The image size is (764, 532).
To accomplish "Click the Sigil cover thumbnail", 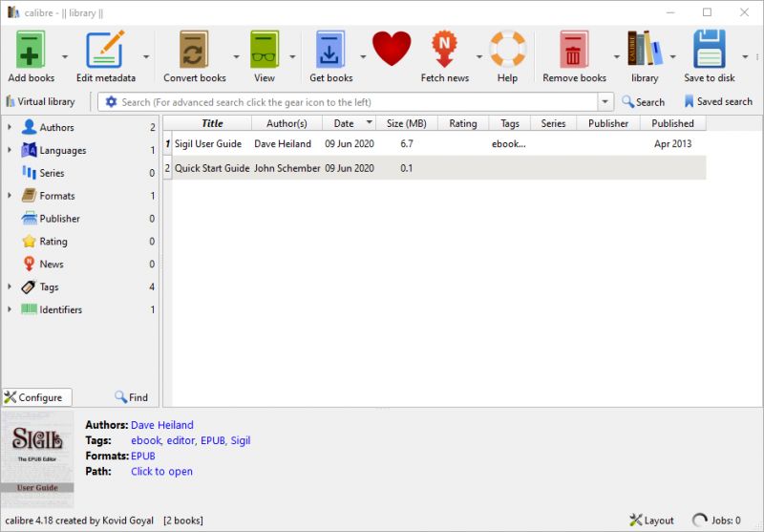I will (37, 459).
